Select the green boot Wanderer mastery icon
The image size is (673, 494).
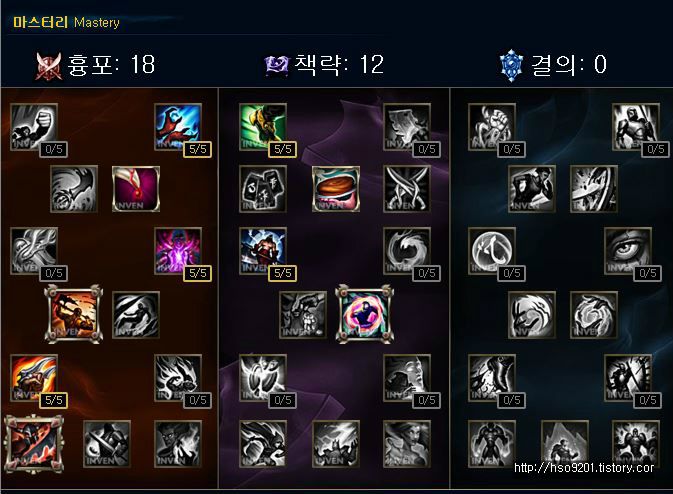coord(263,127)
